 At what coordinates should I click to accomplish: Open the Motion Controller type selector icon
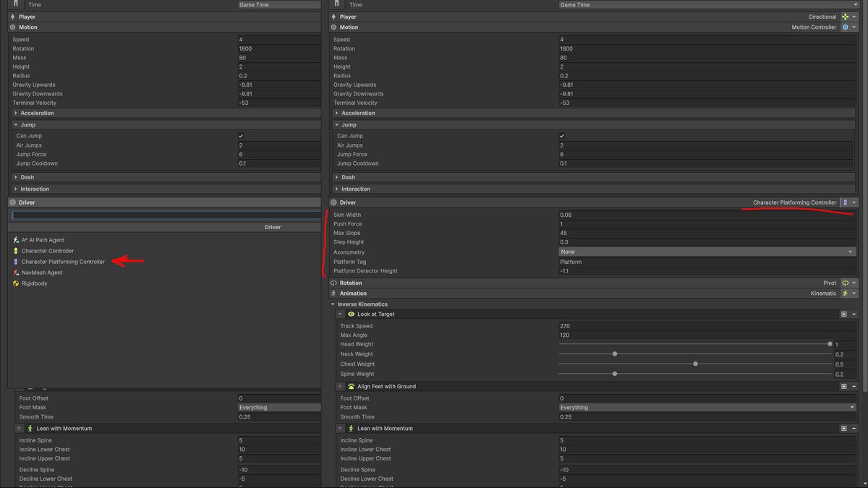[845, 27]
